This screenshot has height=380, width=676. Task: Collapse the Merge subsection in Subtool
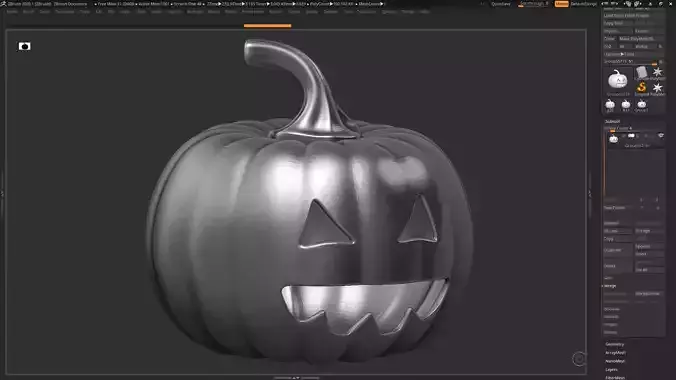[610, 286]
